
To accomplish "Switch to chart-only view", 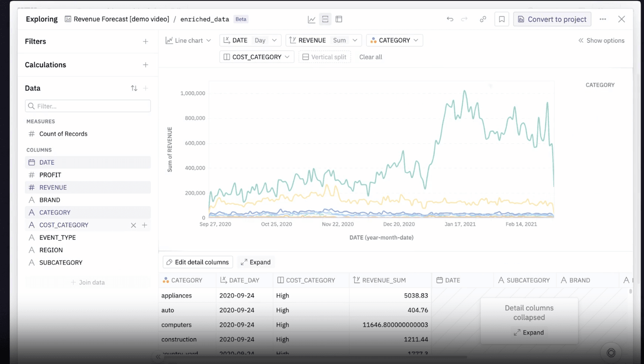I will coord(311,19).
